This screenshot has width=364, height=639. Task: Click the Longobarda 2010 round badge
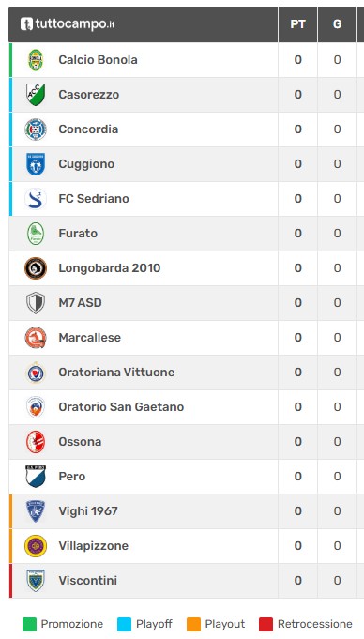[36, 268]
